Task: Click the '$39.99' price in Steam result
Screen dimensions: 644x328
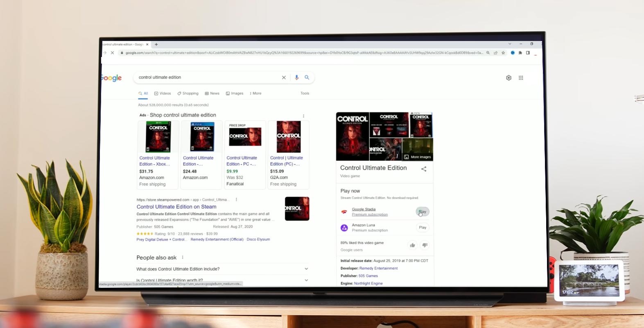Action: 212,234
